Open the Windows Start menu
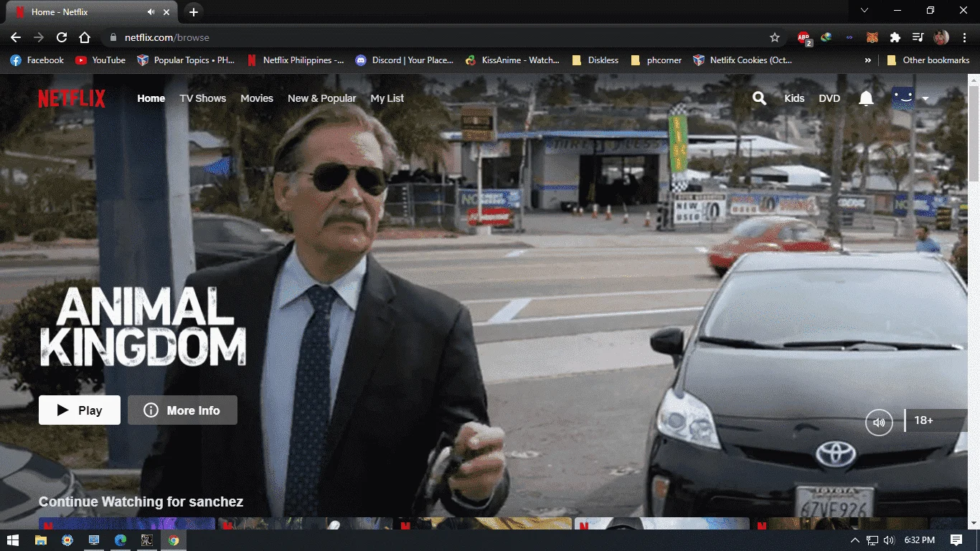Viewport: 980px width, 551px height. [x=13, y=540]
